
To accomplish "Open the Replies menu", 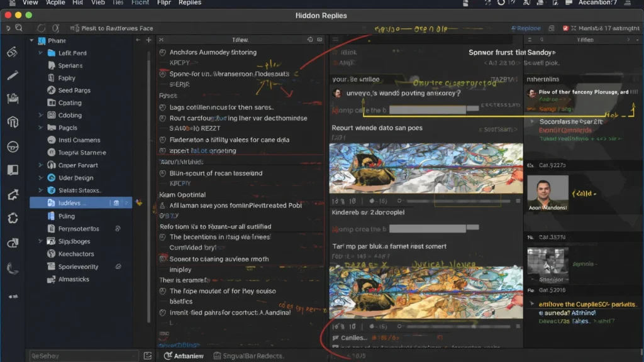I will point(190,3).
